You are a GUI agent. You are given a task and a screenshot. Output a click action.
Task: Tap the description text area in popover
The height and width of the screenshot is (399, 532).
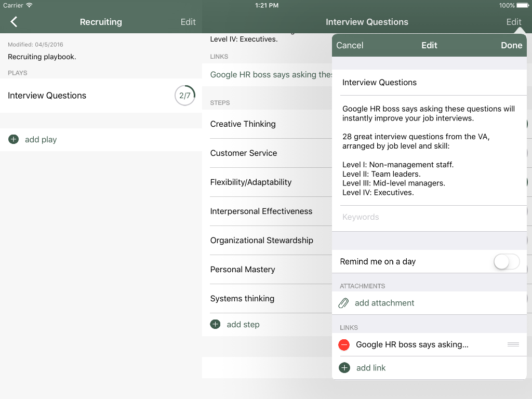429,151
